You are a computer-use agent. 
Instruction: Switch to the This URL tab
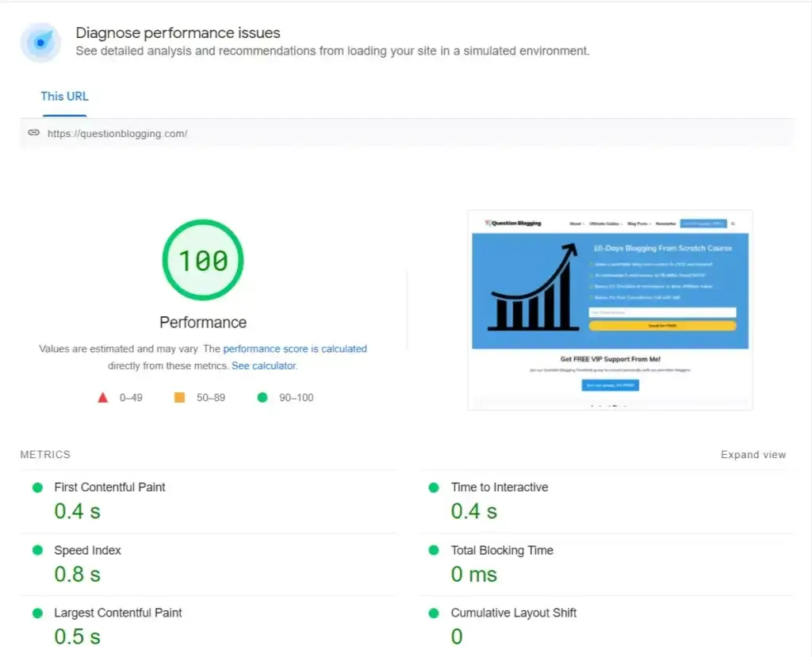[64, 97]
